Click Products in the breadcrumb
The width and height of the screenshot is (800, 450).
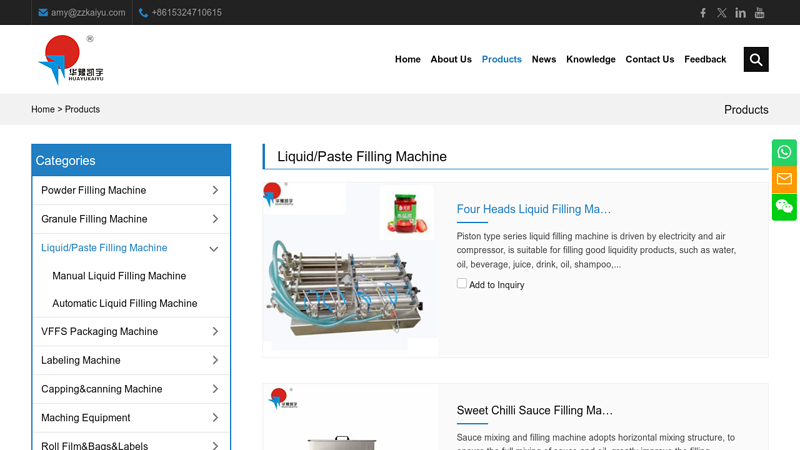click(x=82, y=109)
